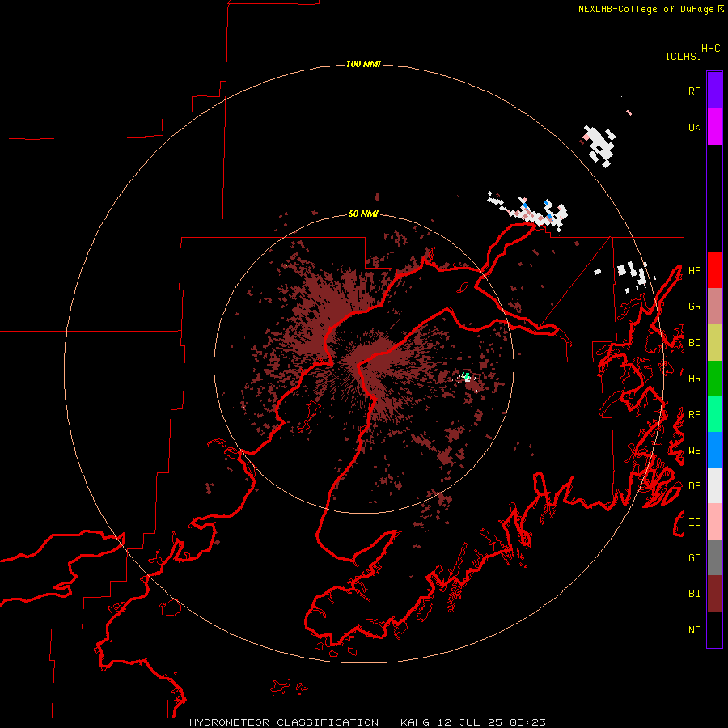The height and width of the screenshot is (728, 728).
Task: Click the 100 NMI range ring label
Action: pyautogui.click(x=363, y=64)
